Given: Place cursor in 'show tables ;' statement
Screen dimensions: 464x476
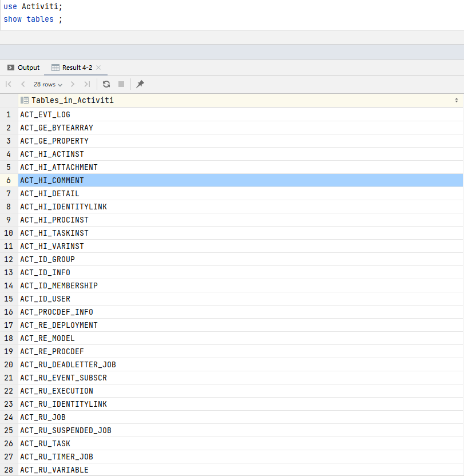Looking at the screenshot, I should 33,19.
